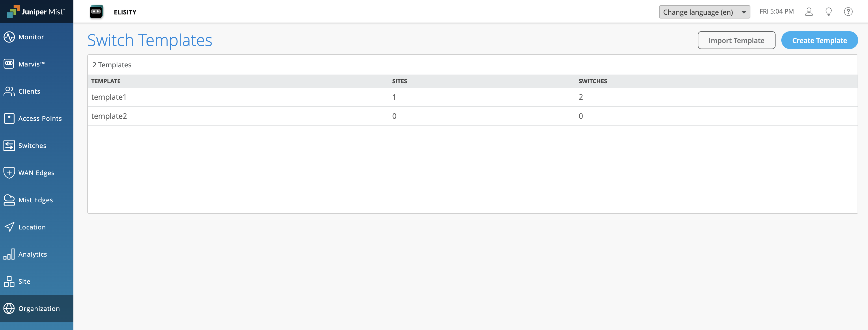
Task: Open the help question mark menu
Action: coord(848,12)
